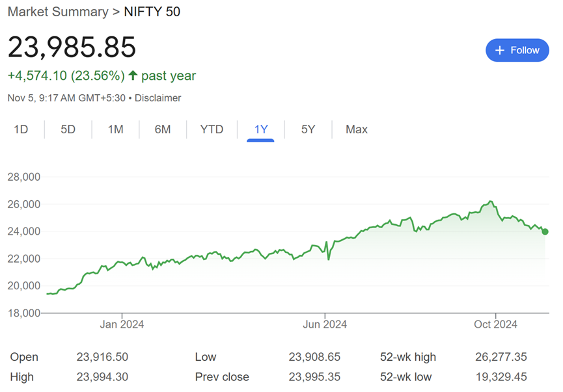Screen dimensions: 563x392
Task: Click the 52-wk high value 26,277.35
Action: [501, 357]
